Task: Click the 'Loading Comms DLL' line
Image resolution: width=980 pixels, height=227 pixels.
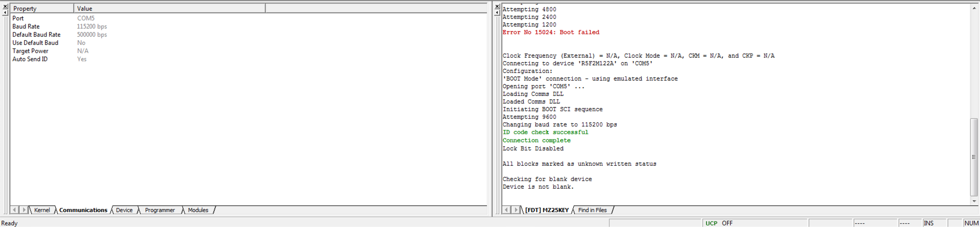Action: [533, 94]
